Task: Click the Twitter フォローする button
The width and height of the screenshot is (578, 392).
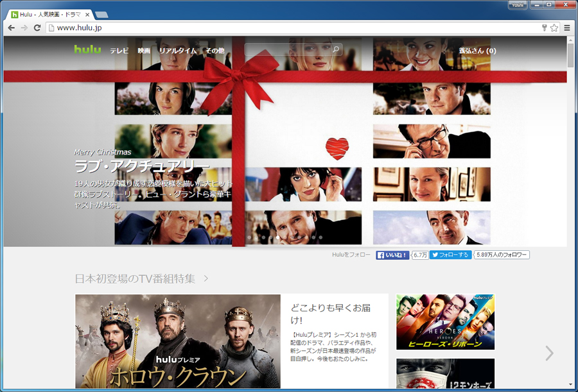Action: 450,255
